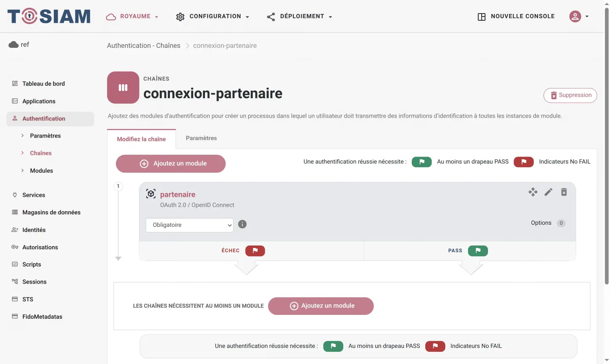Viewport: 610px width, 364px height.
Task: Click the FidoMetadatas card icon
Action: [x=15, y=316]
